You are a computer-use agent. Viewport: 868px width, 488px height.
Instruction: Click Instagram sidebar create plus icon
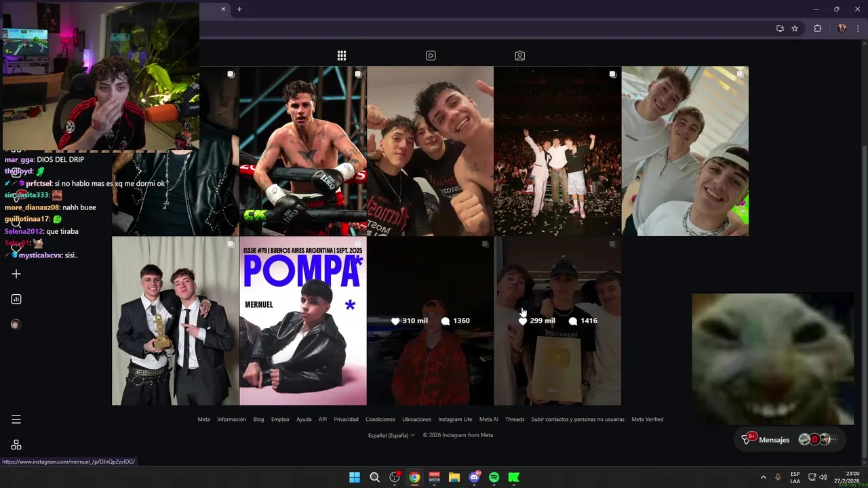tap(16, 274)
